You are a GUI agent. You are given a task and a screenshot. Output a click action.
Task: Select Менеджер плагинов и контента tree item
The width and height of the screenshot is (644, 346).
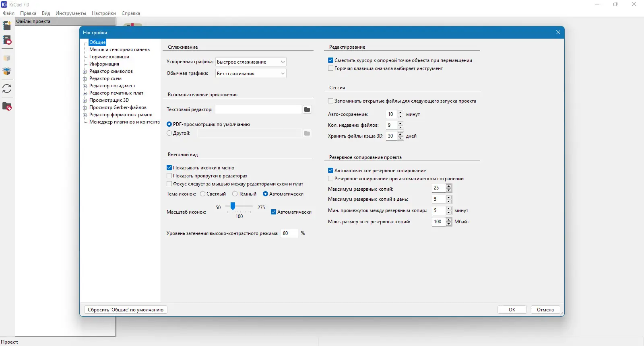click(124, 122)
